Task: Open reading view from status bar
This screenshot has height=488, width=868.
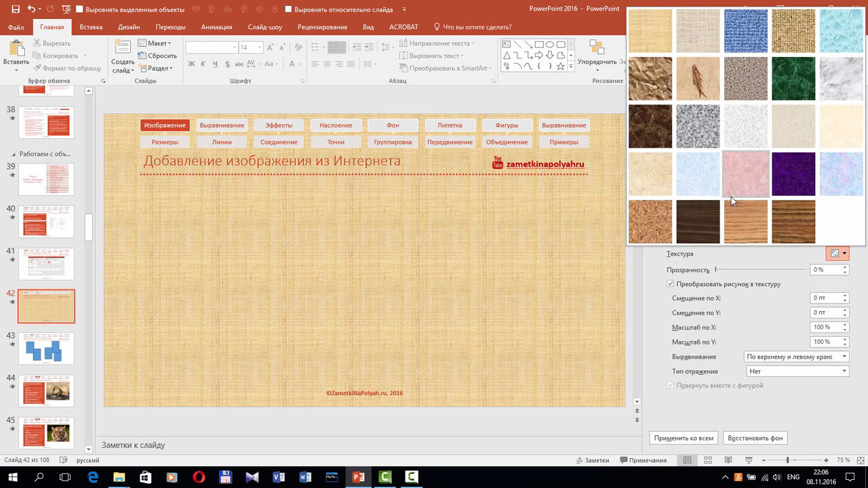Action: (728, 460)
